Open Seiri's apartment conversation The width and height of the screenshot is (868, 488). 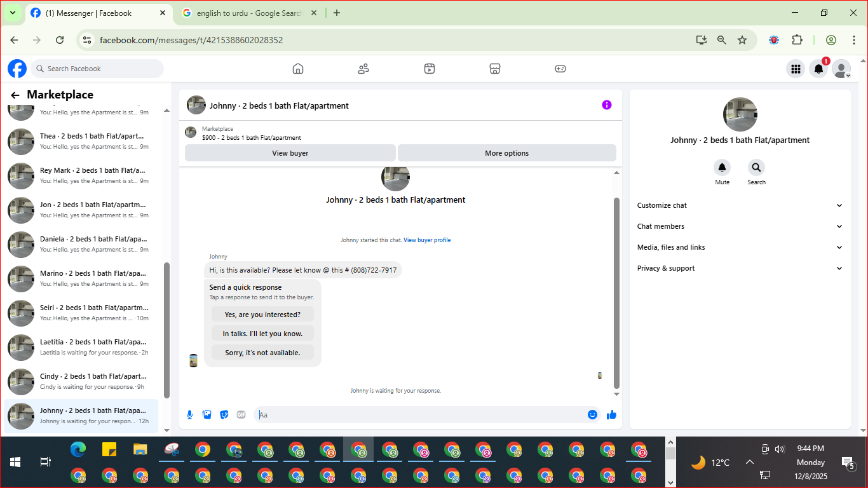pyautogui.click(x=81, y=313)
